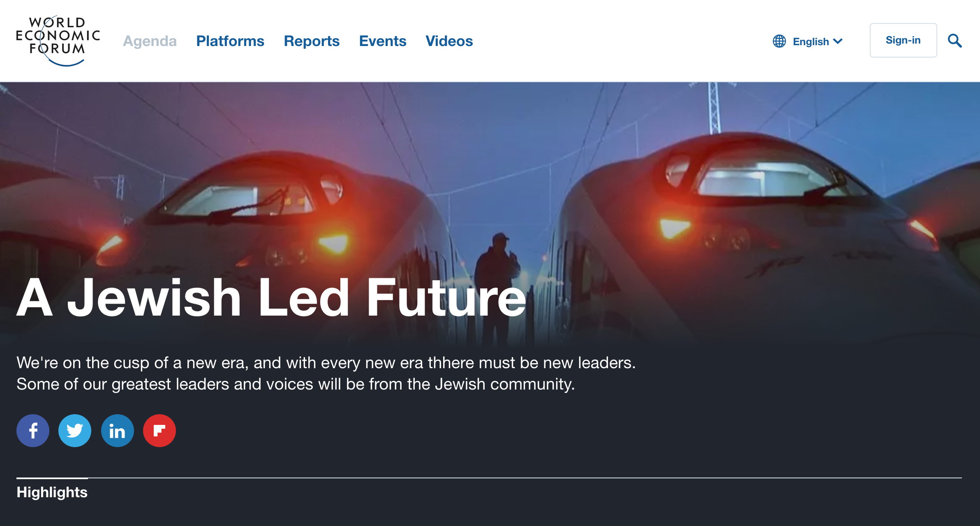This screenshot has height=526, width=980.
Task: Click the article summary paragraph text
Action: coord(326,373)
